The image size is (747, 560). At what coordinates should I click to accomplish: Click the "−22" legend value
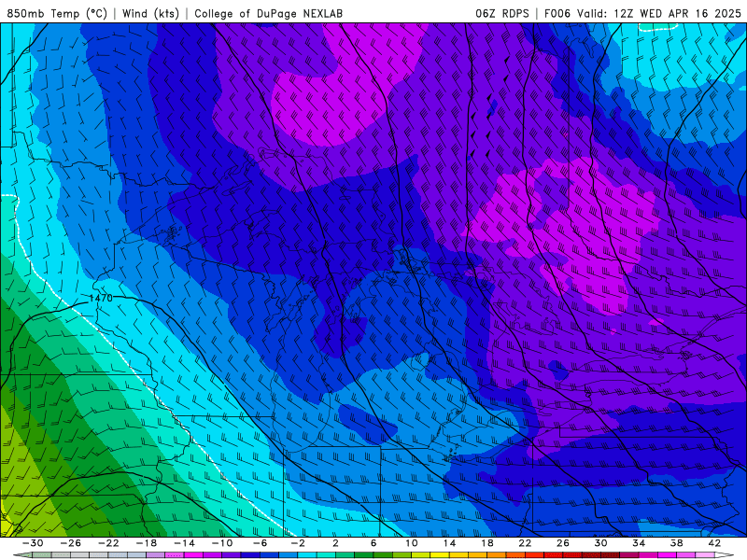(x=108, y=543)
